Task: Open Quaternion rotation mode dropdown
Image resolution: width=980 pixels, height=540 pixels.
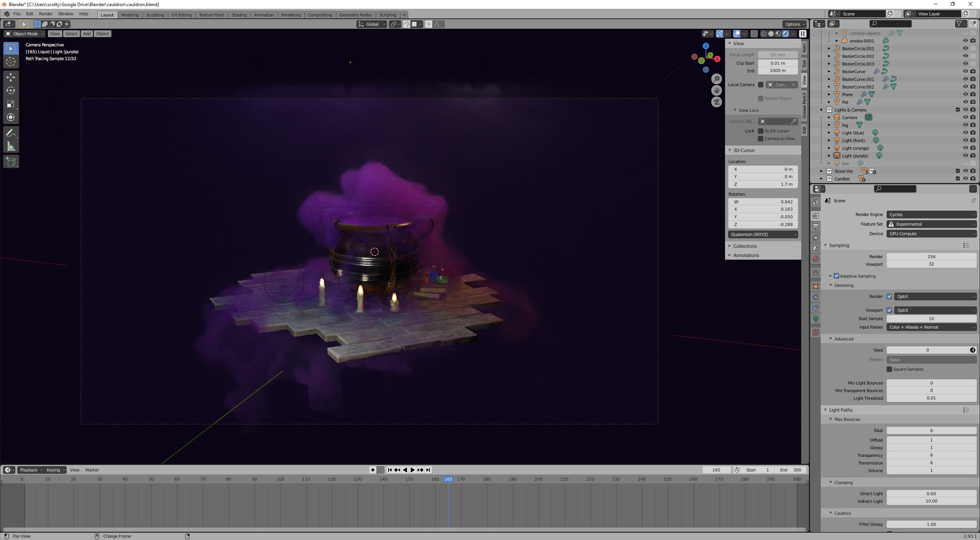Action: [x=763, y=234]
